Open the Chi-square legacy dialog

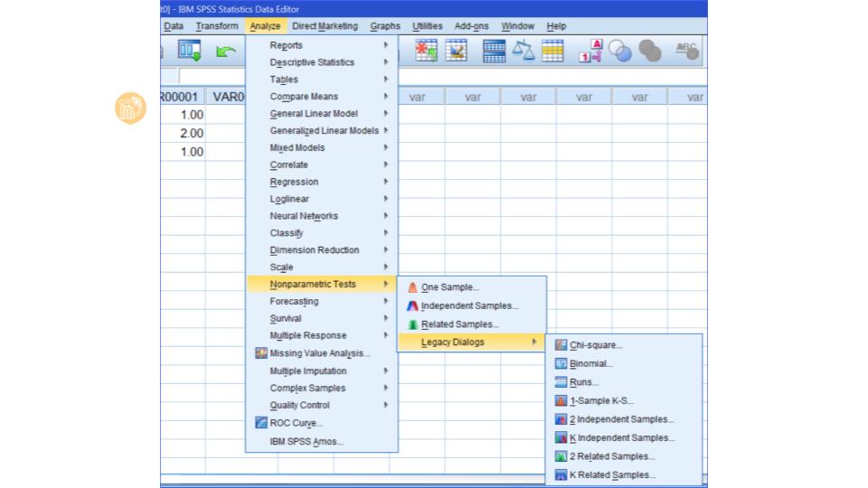[623, 345]
